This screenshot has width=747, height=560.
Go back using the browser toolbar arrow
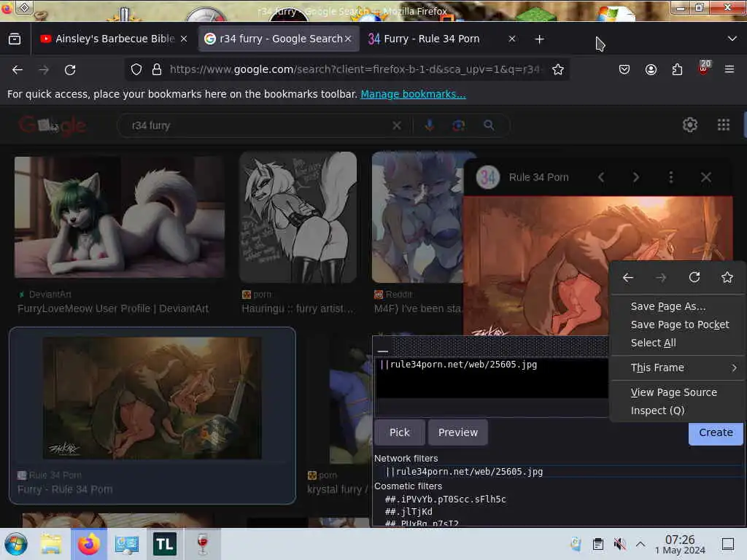tap(18, 70)
